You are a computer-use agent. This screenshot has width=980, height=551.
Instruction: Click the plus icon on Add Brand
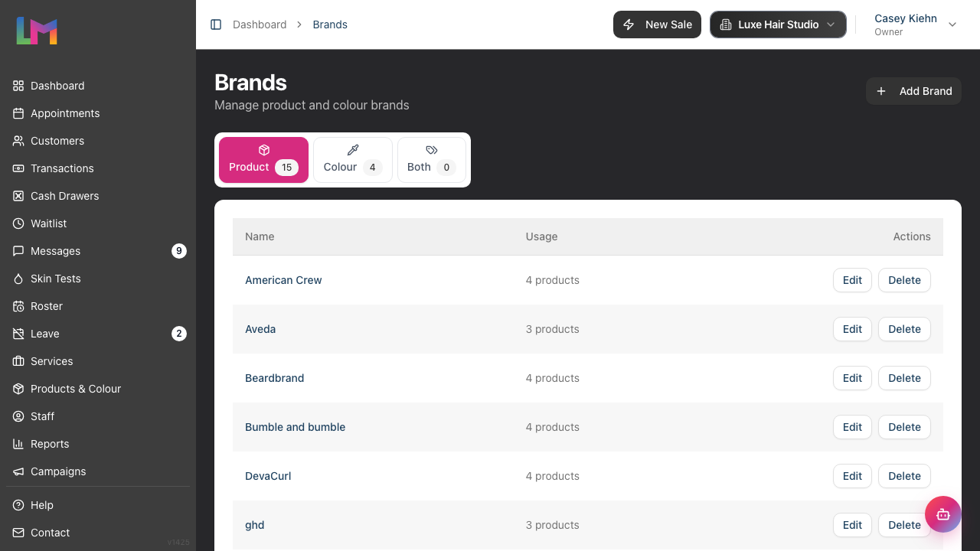(x=881, y=91)
